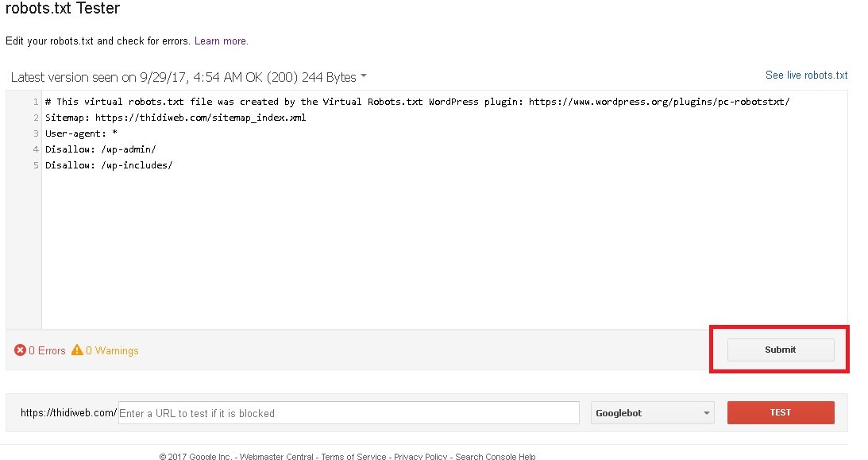Image resolution: width=868 pixels, height=460 pixels.
Task: Click the red TEST button
Action: [780, 412]
